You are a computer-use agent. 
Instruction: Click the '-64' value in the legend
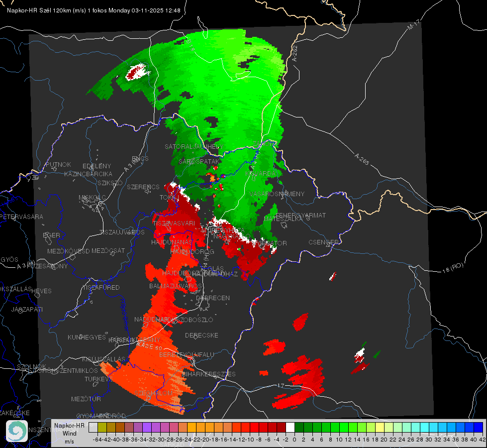click(97, 440)
